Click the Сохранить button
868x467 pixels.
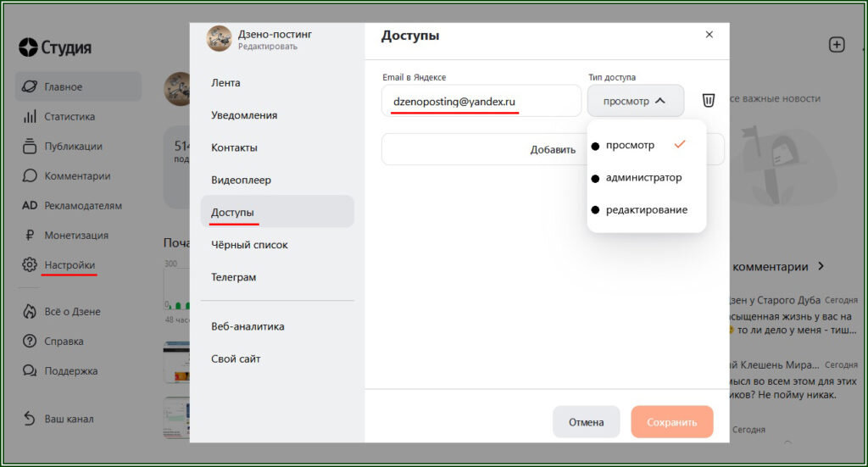click(x=672, y=422)
